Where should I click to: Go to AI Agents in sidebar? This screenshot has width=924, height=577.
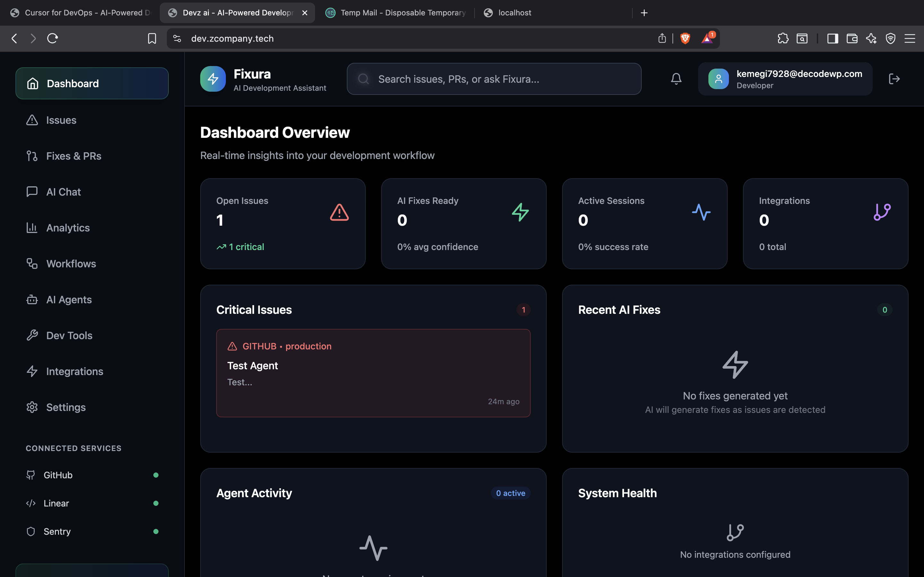click(69, 300)
